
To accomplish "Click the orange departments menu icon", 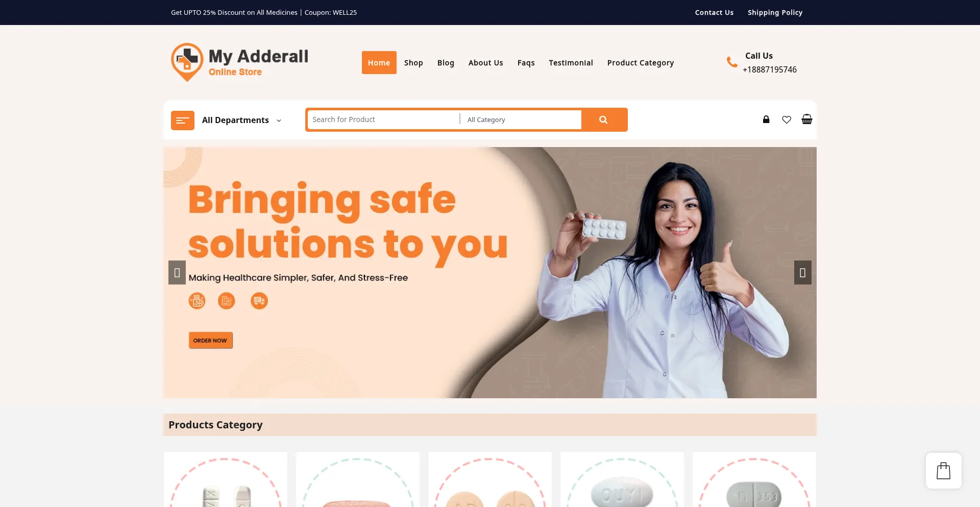I will point(182,120).
